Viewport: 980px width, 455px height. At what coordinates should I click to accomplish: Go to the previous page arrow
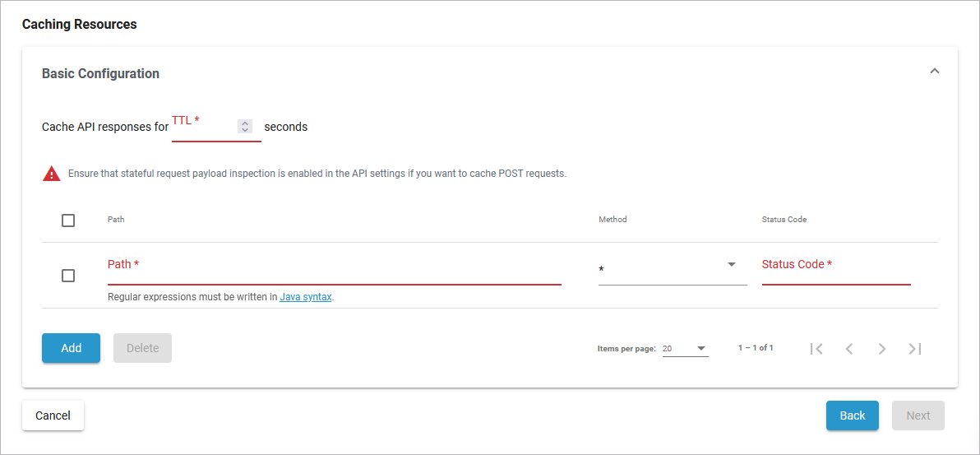coord(849,349)
